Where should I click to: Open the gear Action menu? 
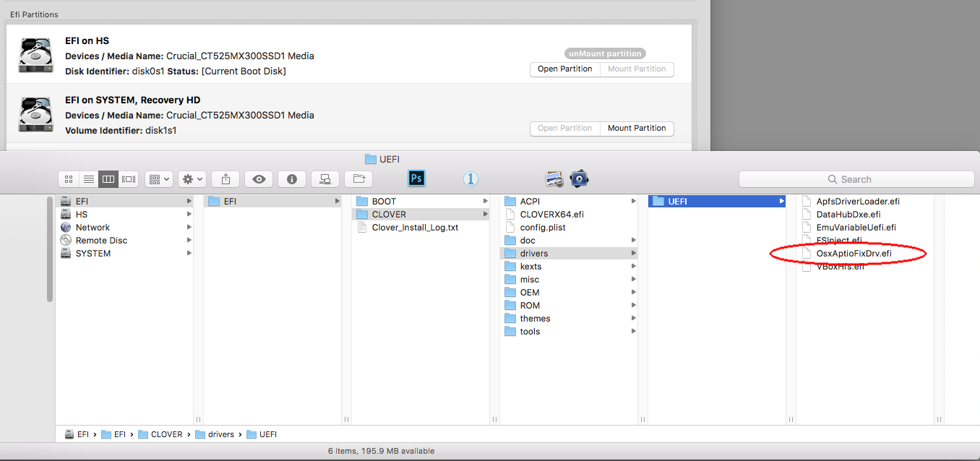[192, 179]
